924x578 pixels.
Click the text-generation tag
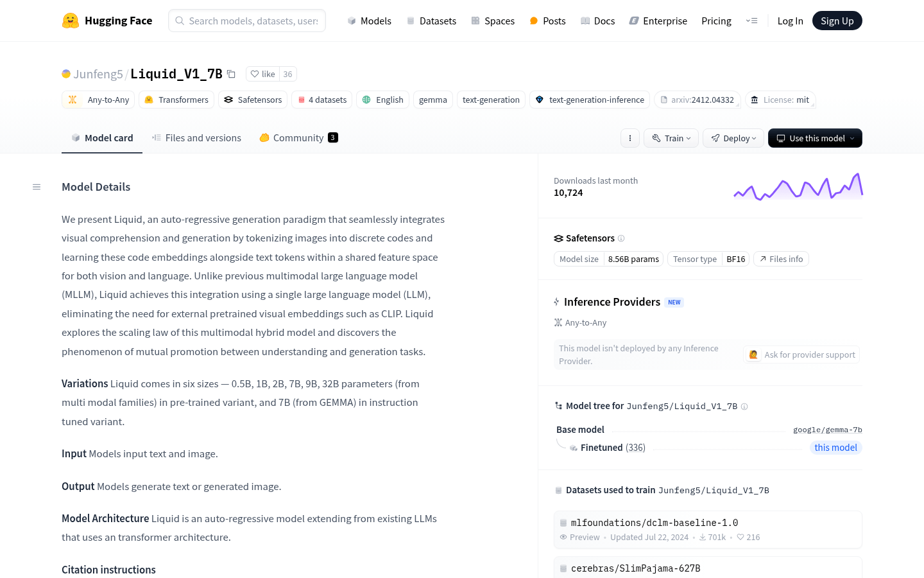tap(491, 100)
